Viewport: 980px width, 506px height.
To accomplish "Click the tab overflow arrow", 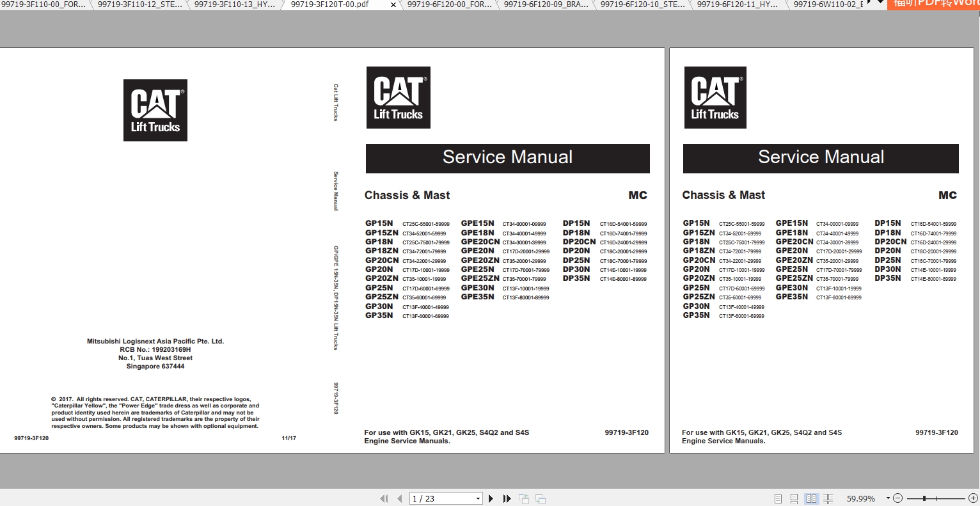I will (x=869, y=3).
